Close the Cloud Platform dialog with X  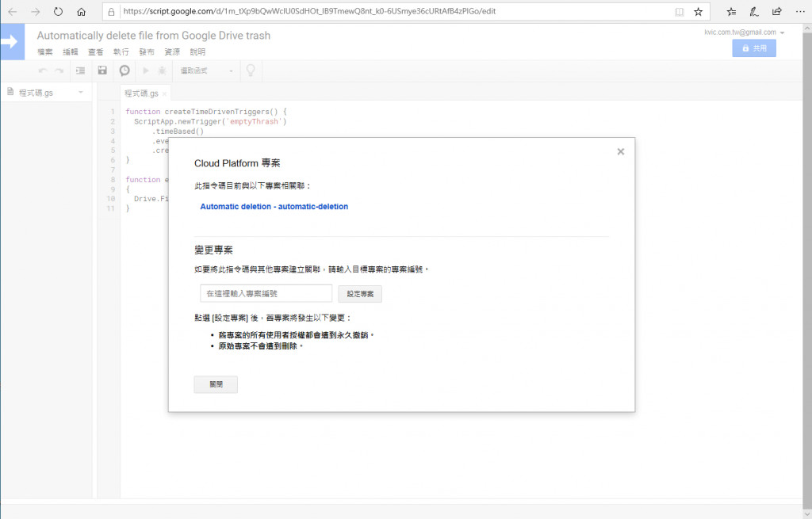pos(620,151)
